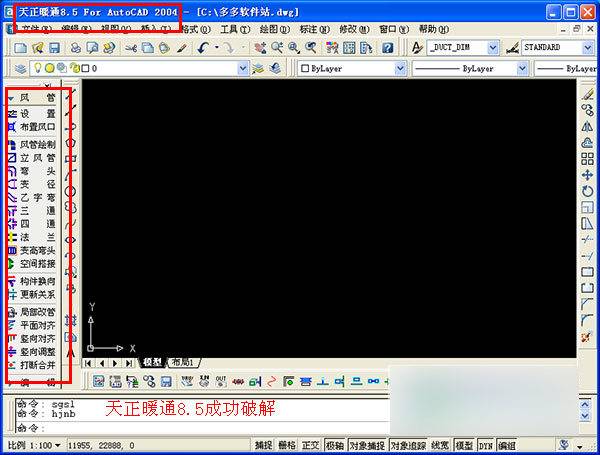
Task: Select the 局部改管 tool
Action: (x=32, y=312)
